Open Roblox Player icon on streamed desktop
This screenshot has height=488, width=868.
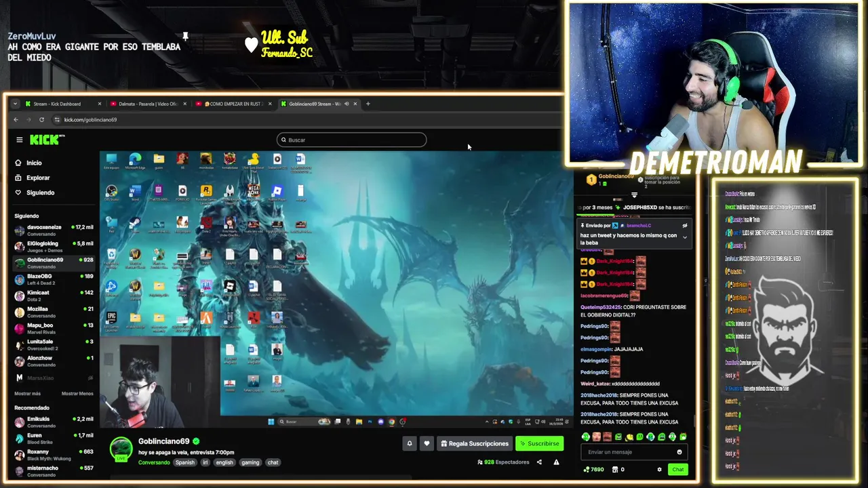tap(277, 192)
